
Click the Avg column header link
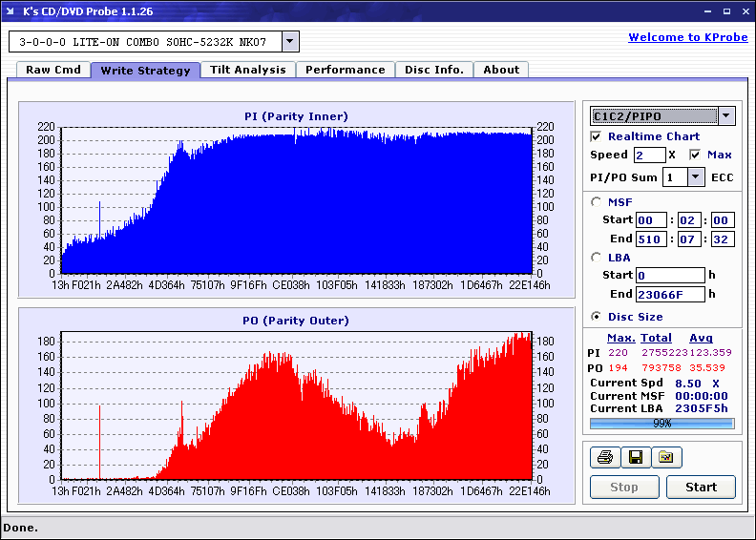click(x=701, y=338)
